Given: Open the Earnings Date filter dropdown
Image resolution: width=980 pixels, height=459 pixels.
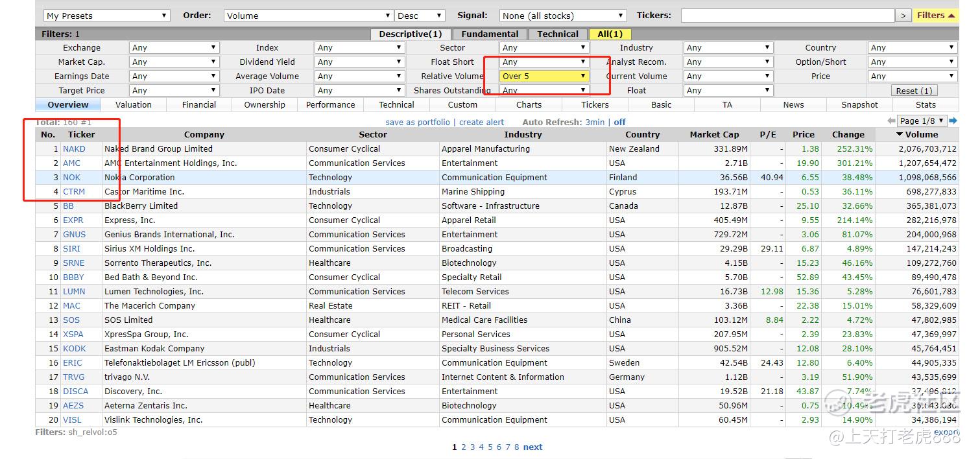Looking at the screenshot, I should (x=174, y=76).
